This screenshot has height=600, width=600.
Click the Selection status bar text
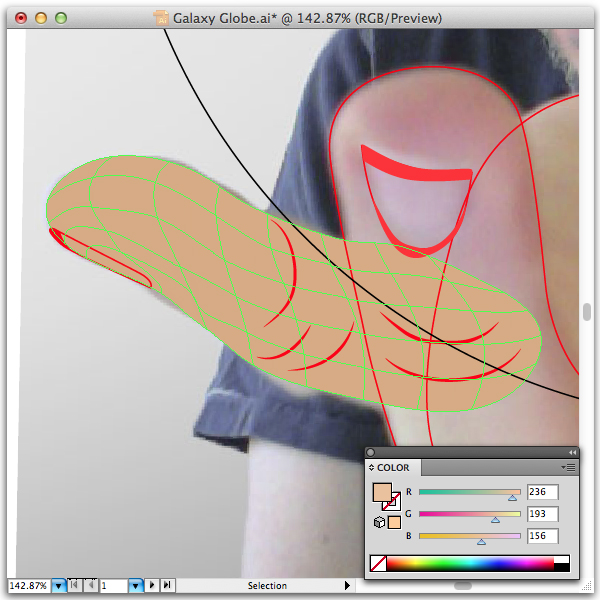[x=267, y=585]
